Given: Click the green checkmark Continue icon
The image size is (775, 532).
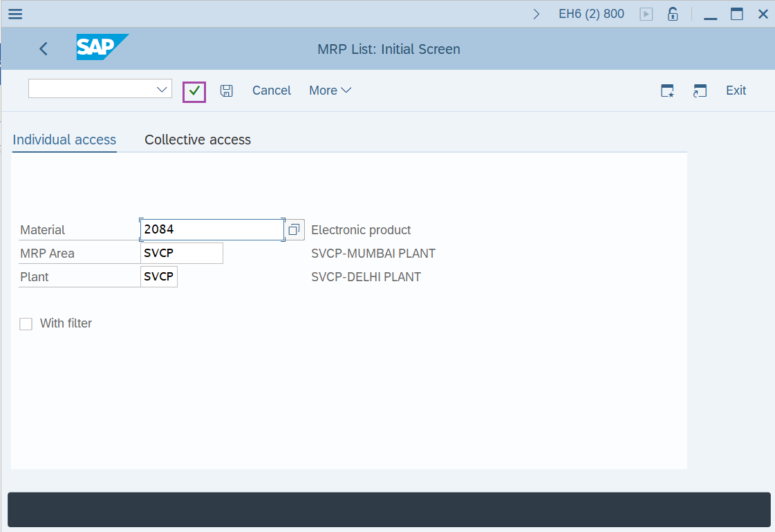Looking at the screenshot, I should click(x=194, y=91).
